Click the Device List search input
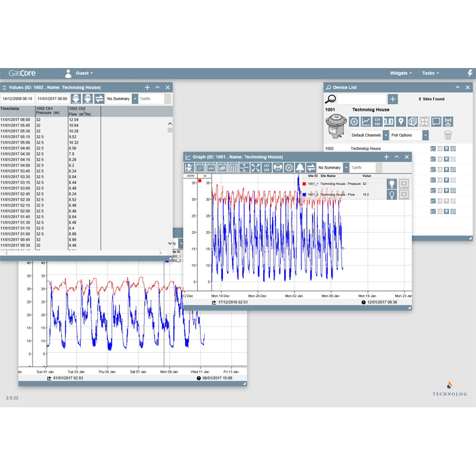476x476 pixels. click(362, 99)
